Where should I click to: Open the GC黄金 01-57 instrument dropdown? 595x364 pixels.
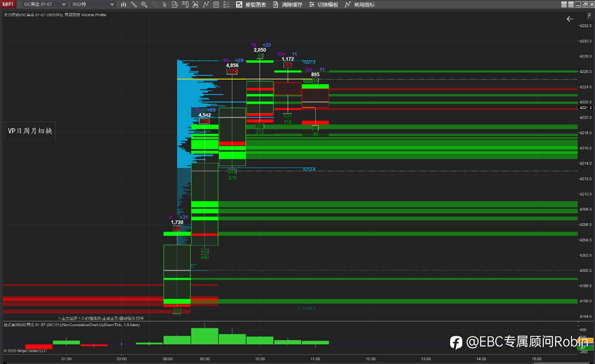[x=45, y=4]
